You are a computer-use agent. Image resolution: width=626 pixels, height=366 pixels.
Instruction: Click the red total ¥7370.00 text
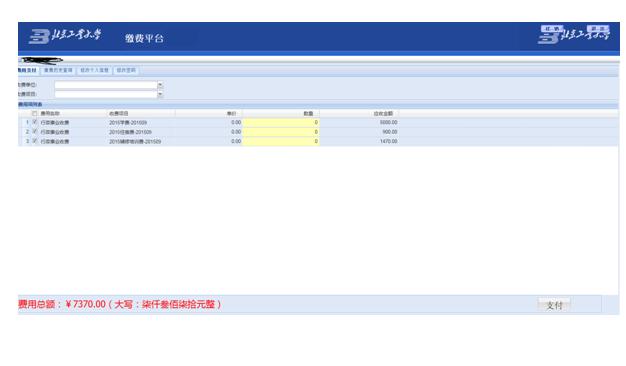(120, 304)
